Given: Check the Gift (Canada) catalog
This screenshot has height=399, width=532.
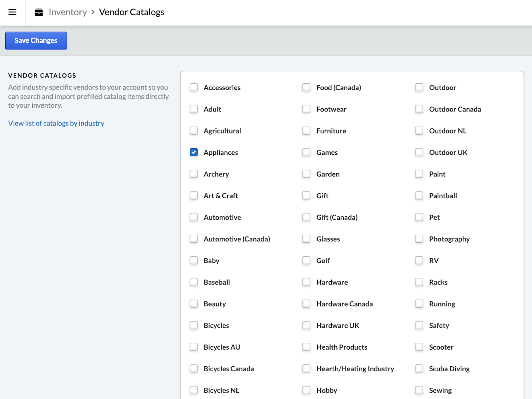Looking at the screenshot, I should 306,217.
